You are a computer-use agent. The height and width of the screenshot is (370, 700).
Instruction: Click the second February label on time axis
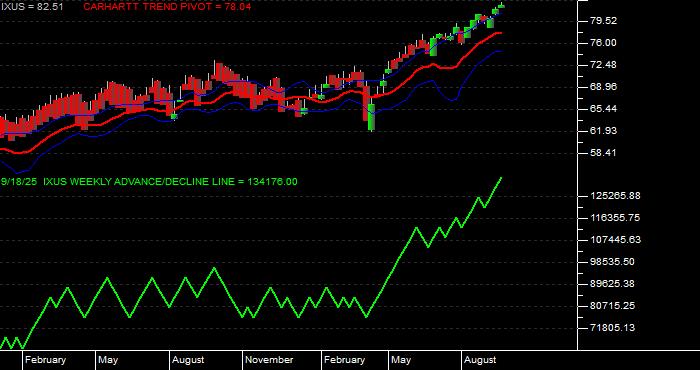pos(344,360)
